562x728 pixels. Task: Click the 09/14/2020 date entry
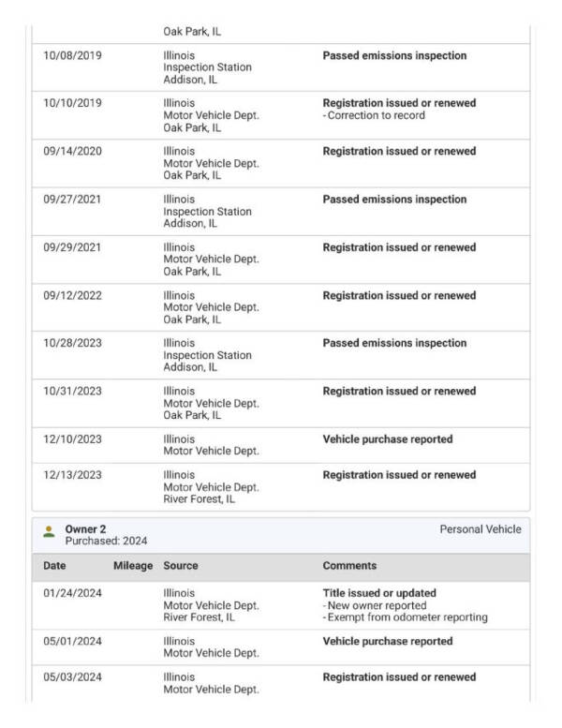coord(73,152)
